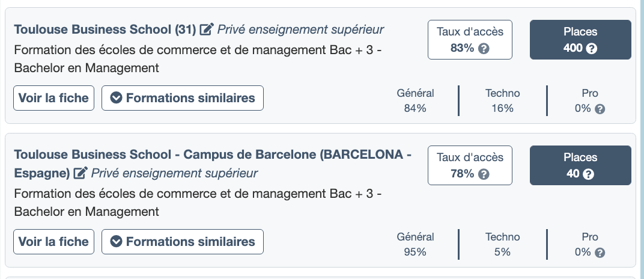The image size is (644, 279).
Task: Expand Formations similaires for Toulouse Business School (31)
Action: tap(183, 98)
